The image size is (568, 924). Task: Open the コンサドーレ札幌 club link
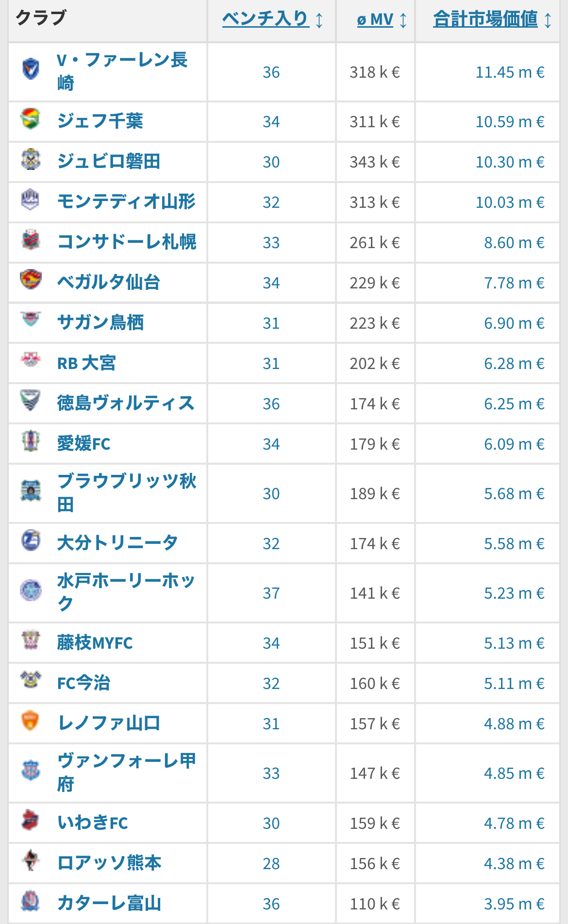[x=127, y=242]
